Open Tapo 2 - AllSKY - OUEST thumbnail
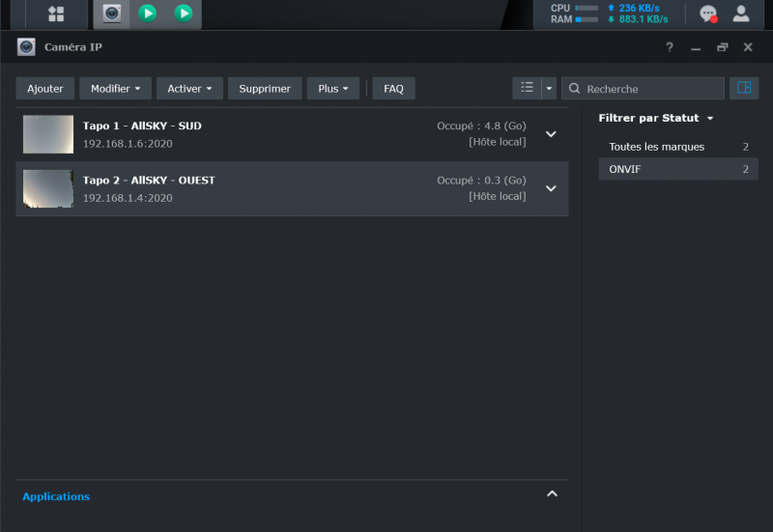Screen dimensions: 773x532 tap(48, 188)
